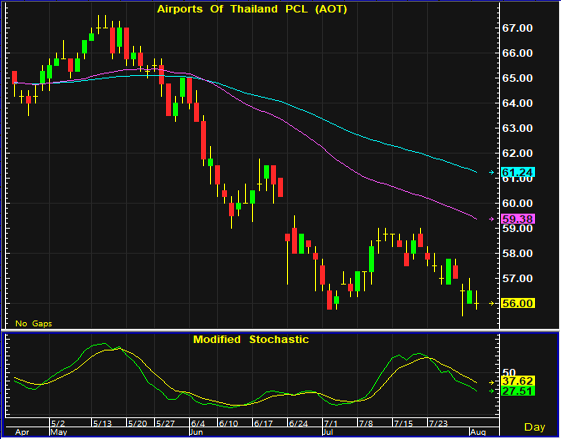Image resolution: width=561 pixels, height=439 pixels.
Task: Click the 5/20 date marker
Action: (137, 424)
